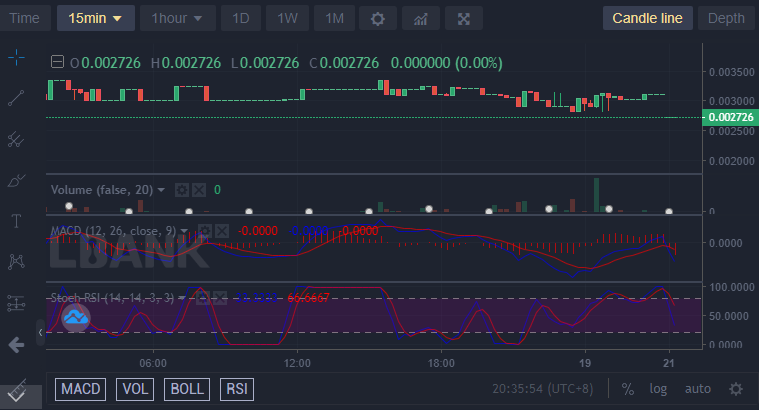
Task: Toggle percent scale mode
Action: pos(628,388)
